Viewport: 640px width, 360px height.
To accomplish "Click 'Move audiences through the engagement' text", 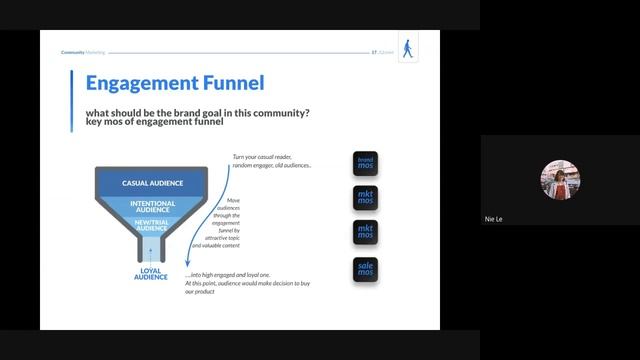I will click(216, 223).
